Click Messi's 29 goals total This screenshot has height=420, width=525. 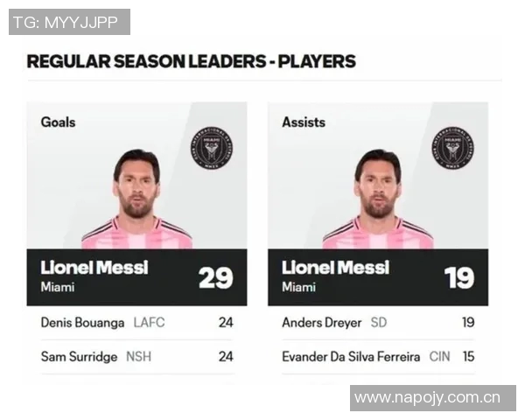click(215, 278)
